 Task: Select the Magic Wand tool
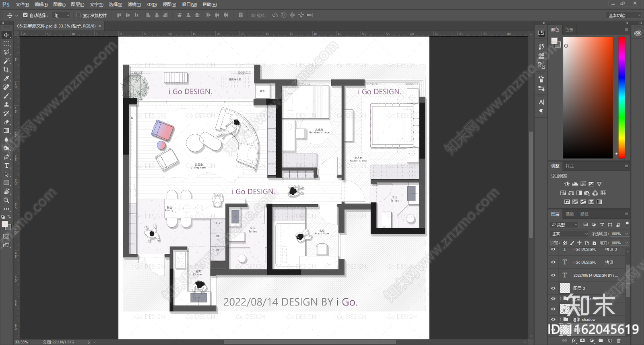[x=6, y=61]
